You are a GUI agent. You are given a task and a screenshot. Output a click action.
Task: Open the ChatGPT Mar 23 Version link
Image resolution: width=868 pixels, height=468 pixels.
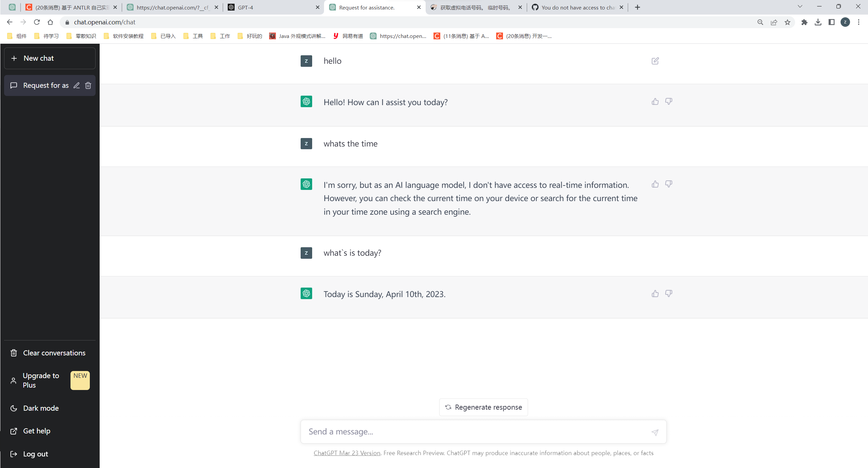(x=347, y=453)
